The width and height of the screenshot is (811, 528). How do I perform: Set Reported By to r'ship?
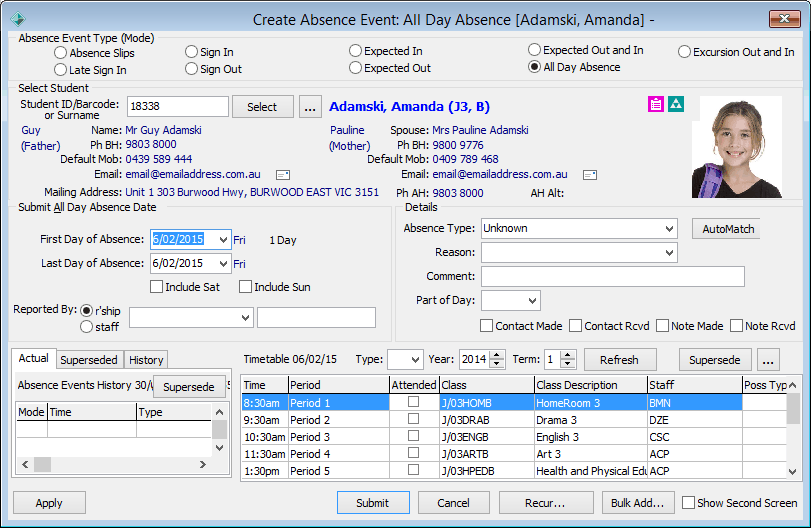(86, 310)
